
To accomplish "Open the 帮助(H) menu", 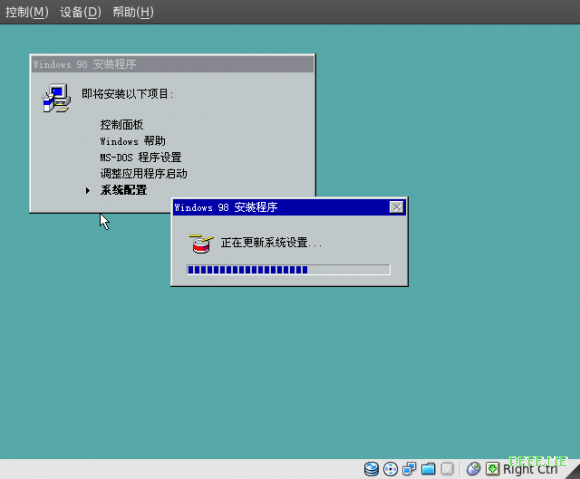I will pyautogui.click(x=133, y=12).
